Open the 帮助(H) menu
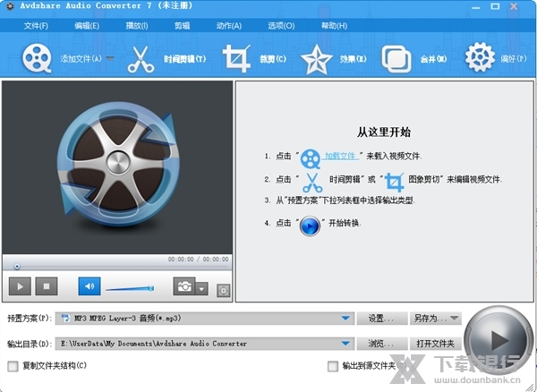 (x=334, y=26)
